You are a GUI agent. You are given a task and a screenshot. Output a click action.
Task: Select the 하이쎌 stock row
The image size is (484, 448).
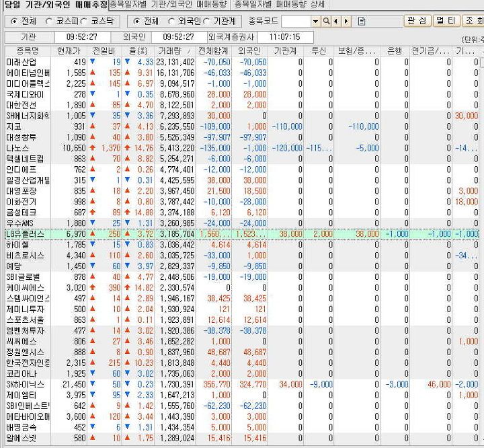[242, 245]
